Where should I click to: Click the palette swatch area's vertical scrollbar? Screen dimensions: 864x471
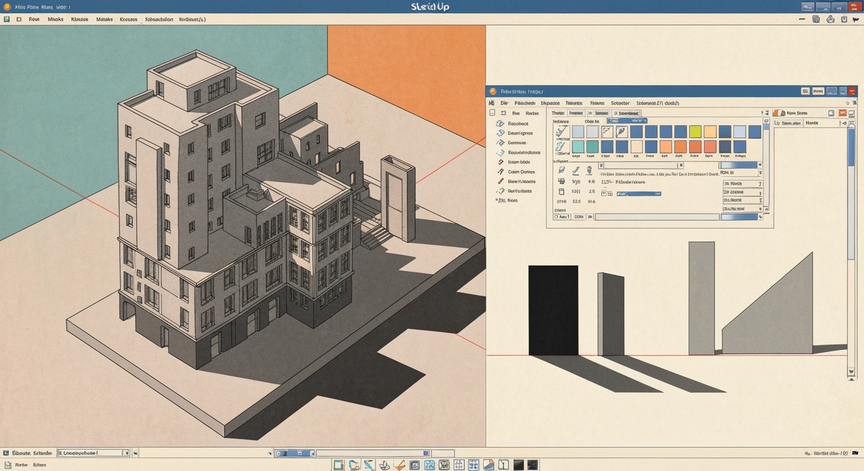click(766, 165)
